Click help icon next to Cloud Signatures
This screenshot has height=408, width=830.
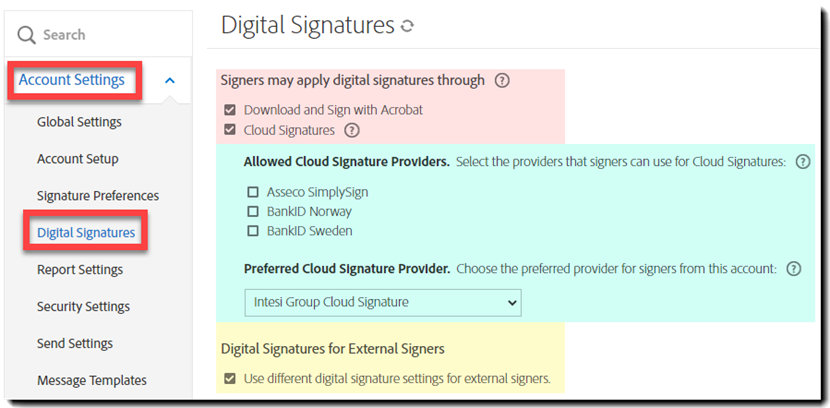(352, 130)
